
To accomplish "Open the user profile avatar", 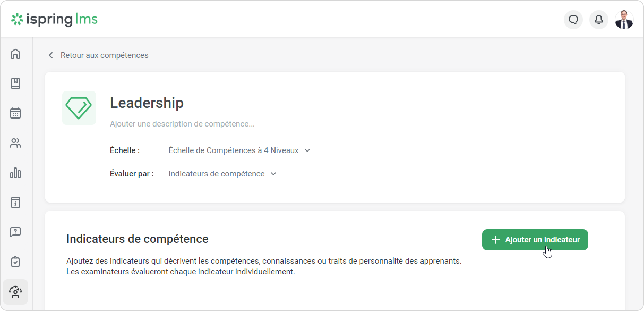I will coord(624,20).
